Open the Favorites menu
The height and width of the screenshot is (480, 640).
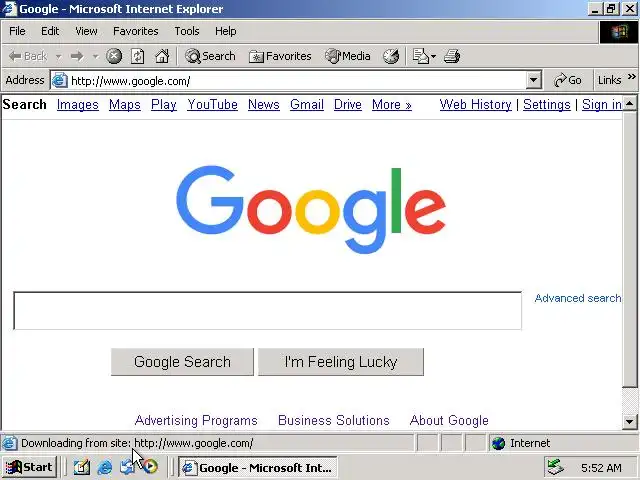136,31
